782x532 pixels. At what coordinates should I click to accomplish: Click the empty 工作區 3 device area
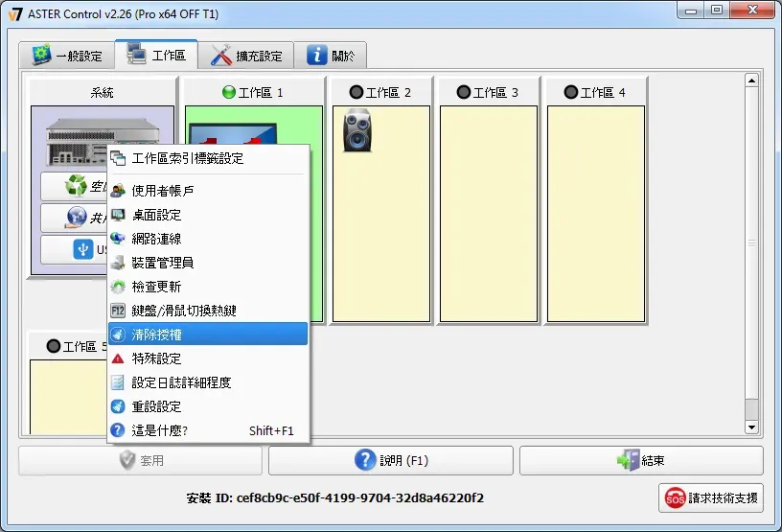pos(488,214)
